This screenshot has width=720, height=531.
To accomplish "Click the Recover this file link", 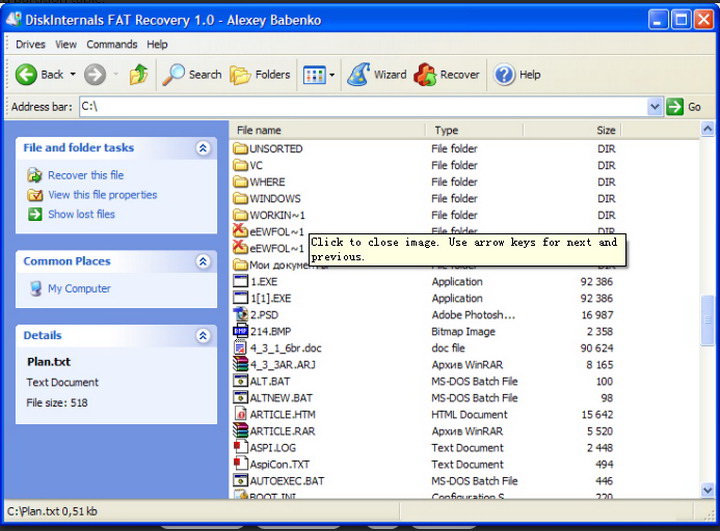I will pos(86,175).
